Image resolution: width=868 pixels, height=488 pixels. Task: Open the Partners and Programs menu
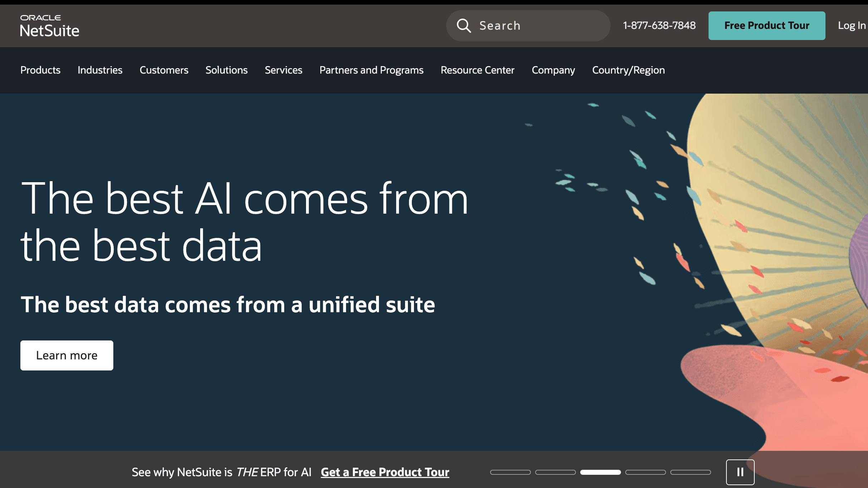[371, 70]
